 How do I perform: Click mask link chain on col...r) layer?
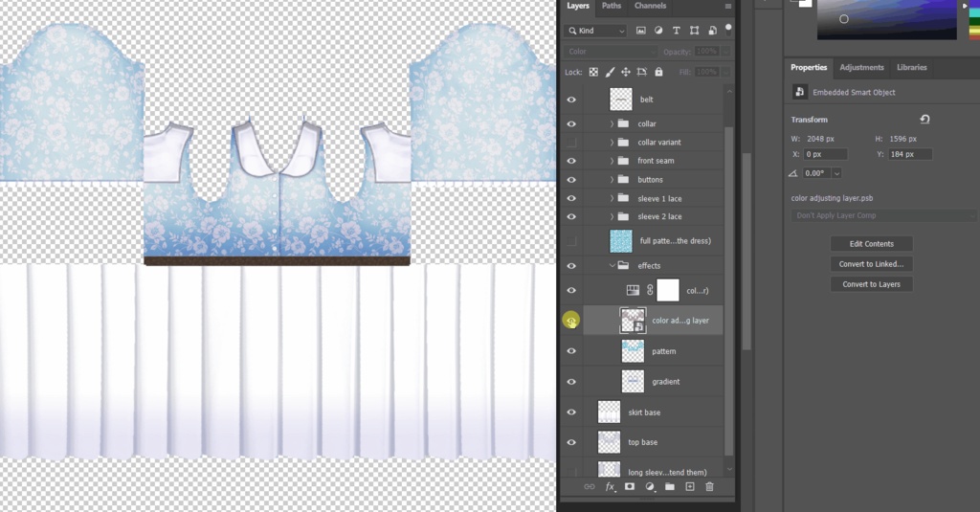[650, 290]
